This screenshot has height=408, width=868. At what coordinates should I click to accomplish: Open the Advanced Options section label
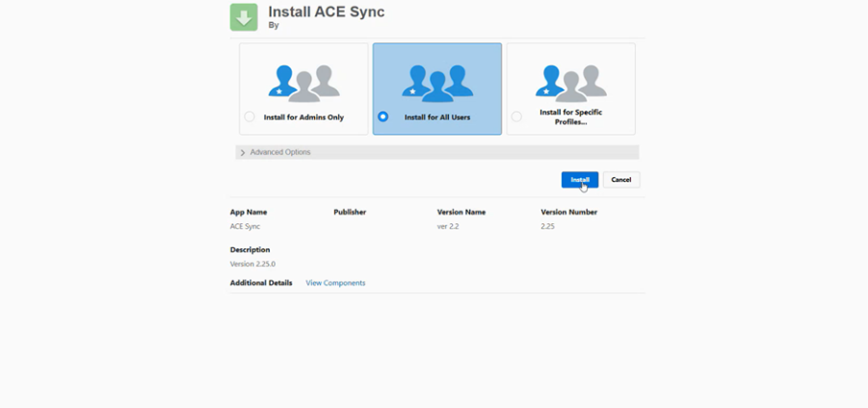pyautogui.click(x=280, y=153)
